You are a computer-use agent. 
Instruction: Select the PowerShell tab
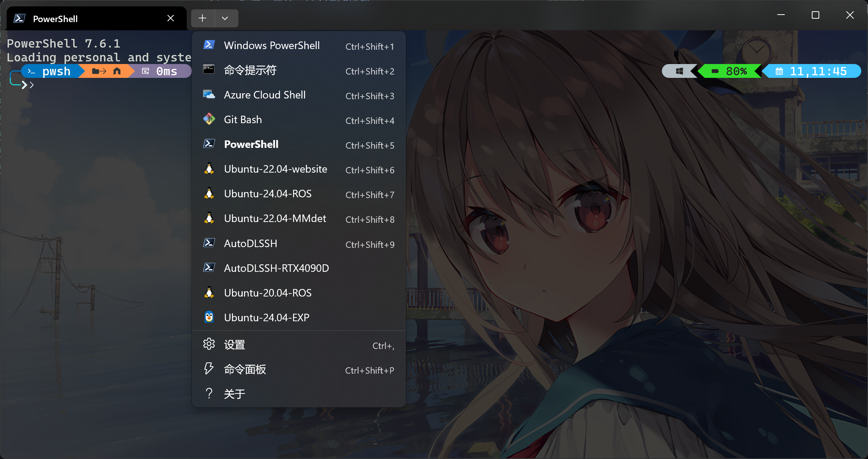coord(97,18)
